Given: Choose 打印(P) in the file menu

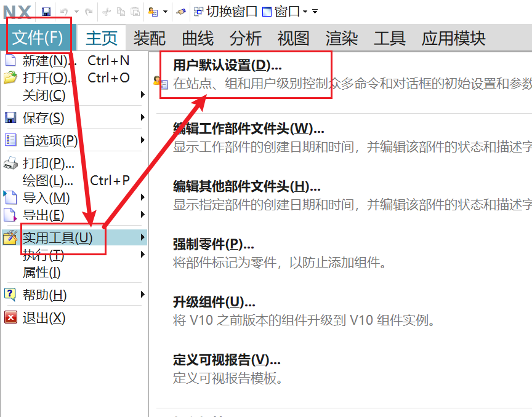Looking at the screenshot, I should [x=74, y=164].
